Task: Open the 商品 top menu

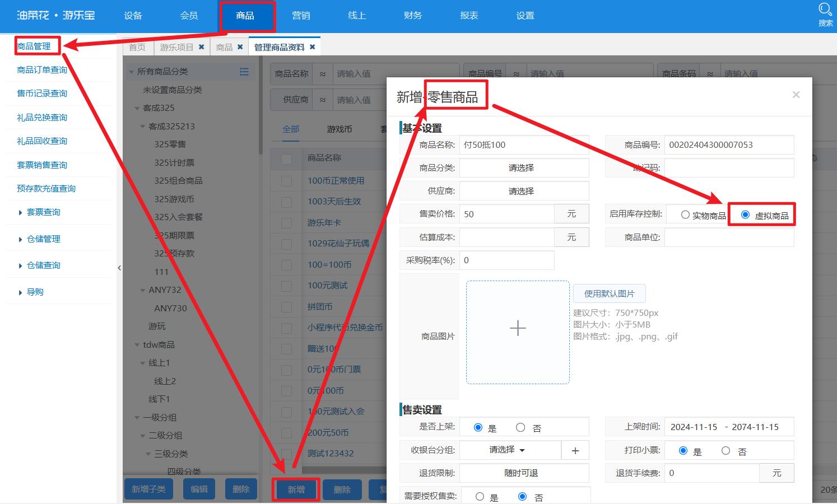Action: coord(245,16)
